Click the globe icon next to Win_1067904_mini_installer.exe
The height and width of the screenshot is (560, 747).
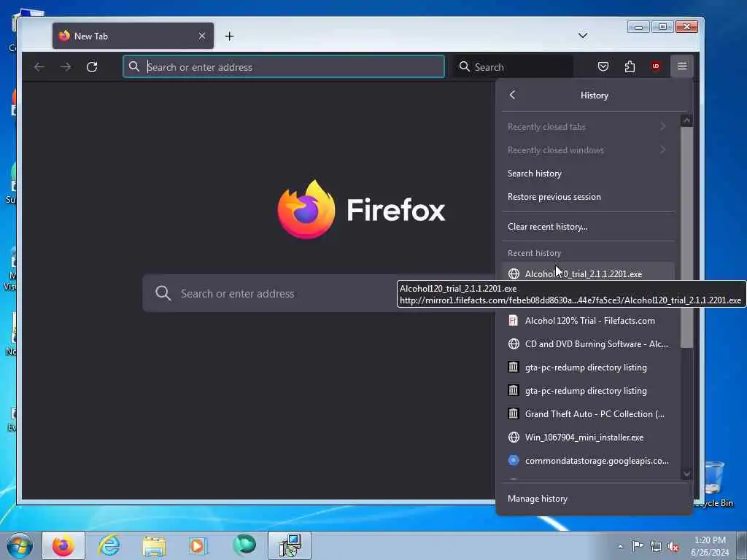tap(513, 437)
